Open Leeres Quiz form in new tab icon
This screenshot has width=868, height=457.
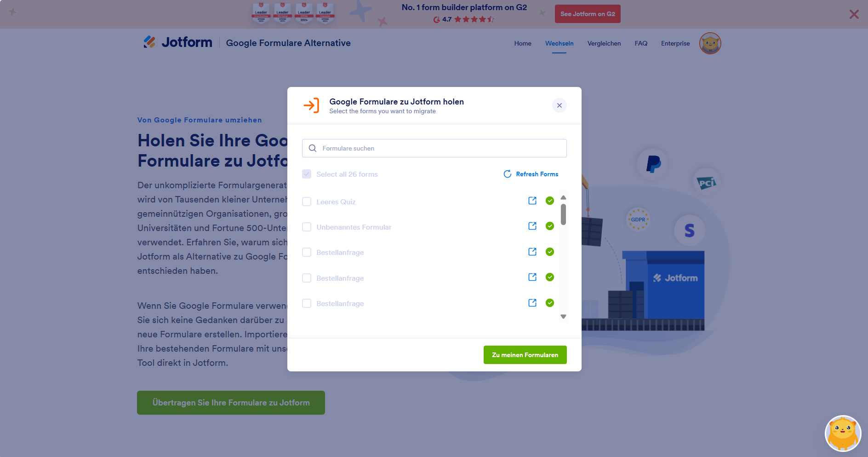[532, 201]
